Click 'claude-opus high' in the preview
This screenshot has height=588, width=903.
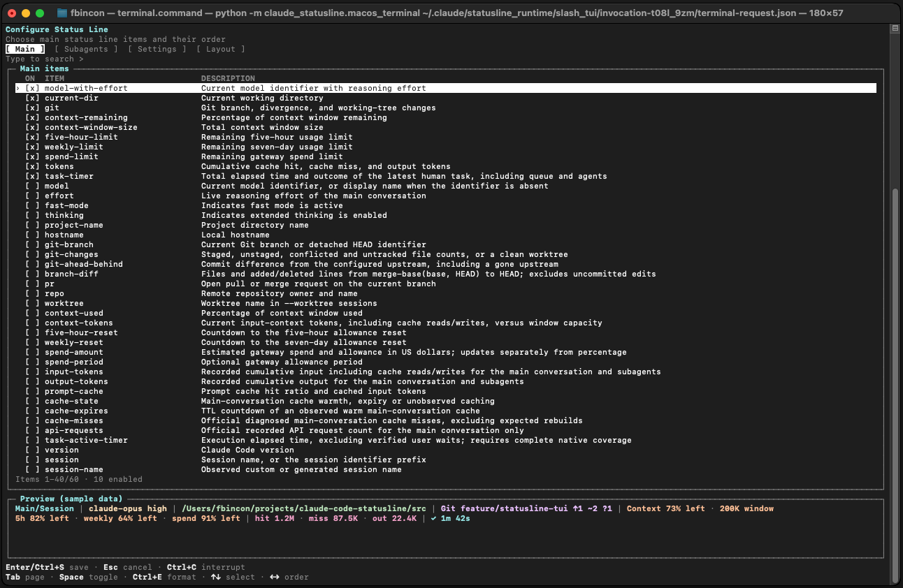[x=128, y=509]
